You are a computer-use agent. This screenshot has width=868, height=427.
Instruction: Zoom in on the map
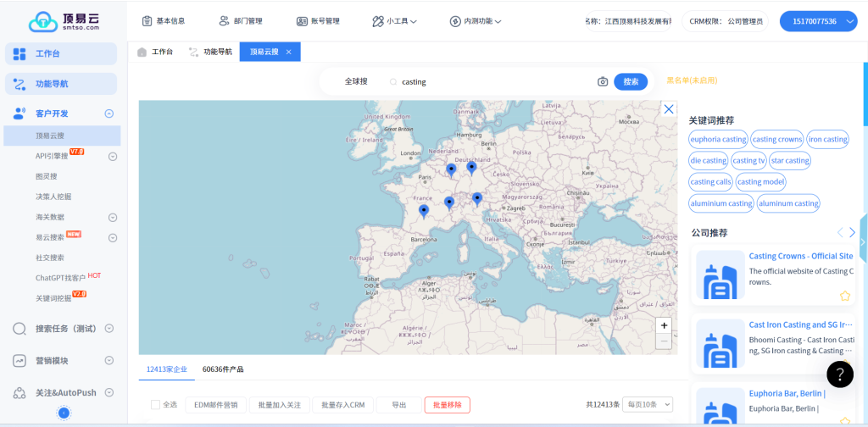pos(664,325)
